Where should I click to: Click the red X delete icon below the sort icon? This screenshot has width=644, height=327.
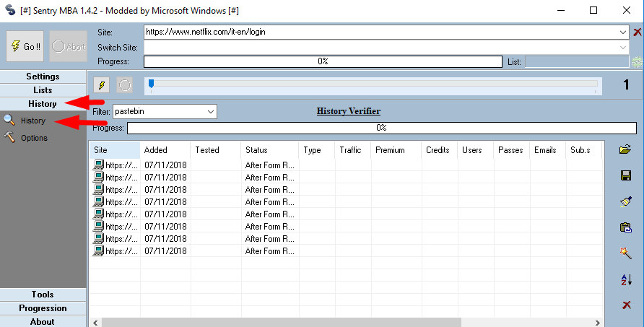(626, 305)
